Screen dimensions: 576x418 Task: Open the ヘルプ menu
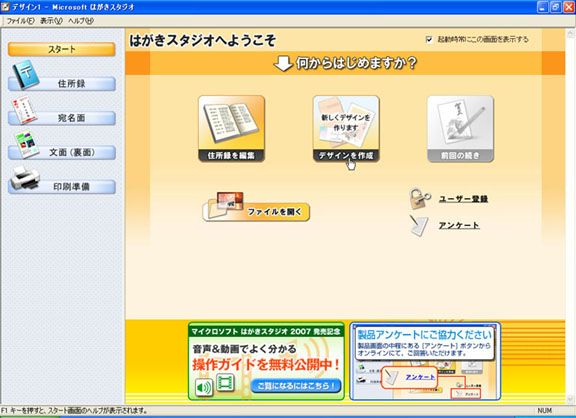pyautogui.click(x=81, y=21)
